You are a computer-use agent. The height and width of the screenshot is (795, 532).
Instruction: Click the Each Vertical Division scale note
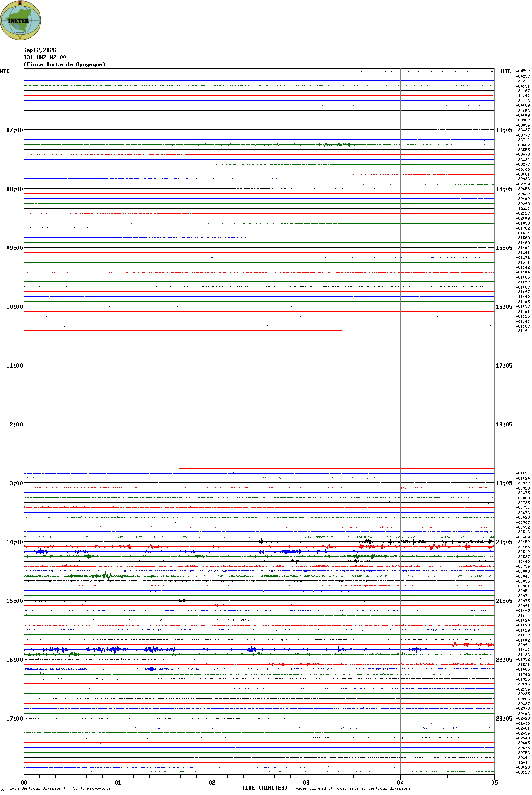click(60, 788)
